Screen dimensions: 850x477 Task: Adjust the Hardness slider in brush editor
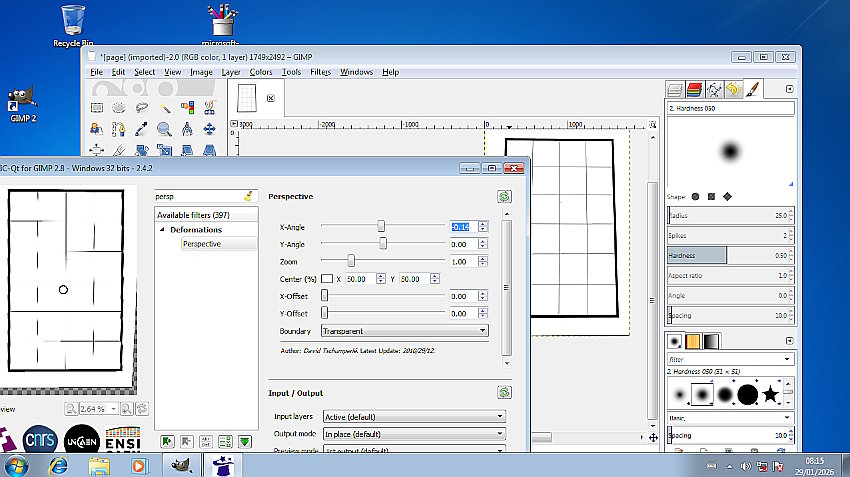point(731,255)
